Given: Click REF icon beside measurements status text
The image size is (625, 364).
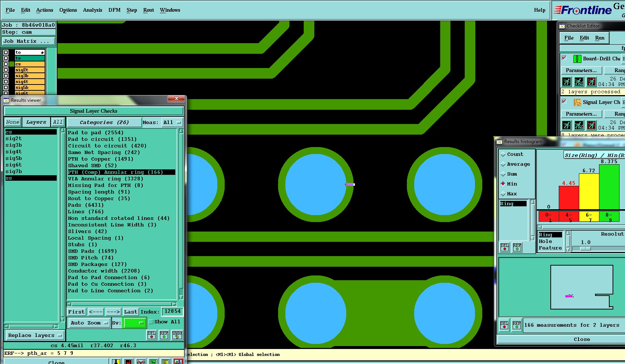Looking at the screenshot, I should 517,325.
